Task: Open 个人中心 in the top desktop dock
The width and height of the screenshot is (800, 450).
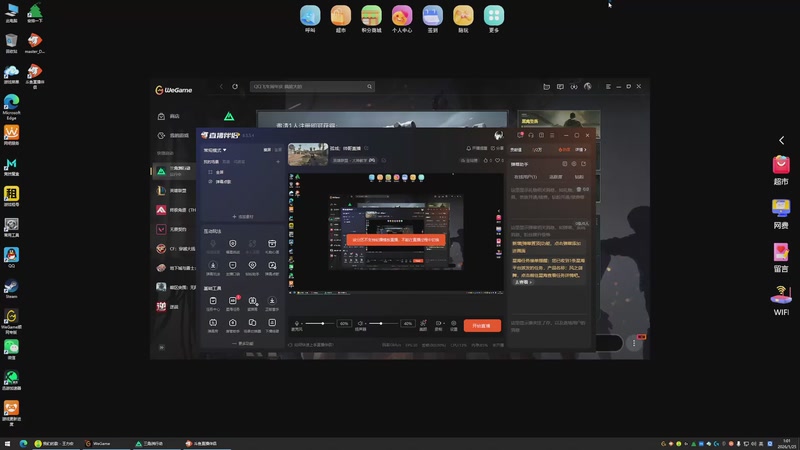Action: point(402,19)
